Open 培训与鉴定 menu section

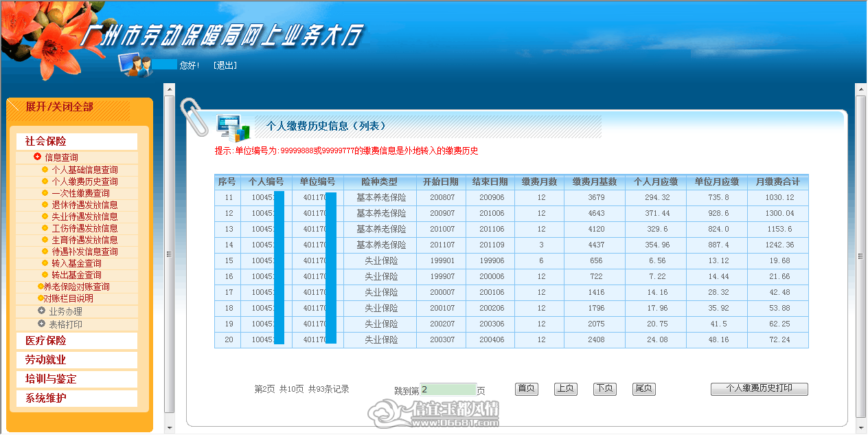point(77,379)
